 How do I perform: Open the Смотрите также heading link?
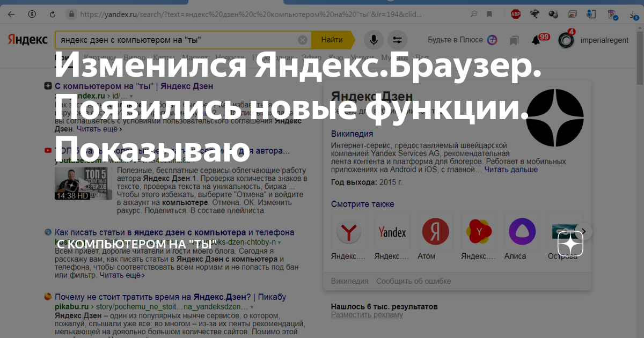pyautogui.click(x=363, y=204)
